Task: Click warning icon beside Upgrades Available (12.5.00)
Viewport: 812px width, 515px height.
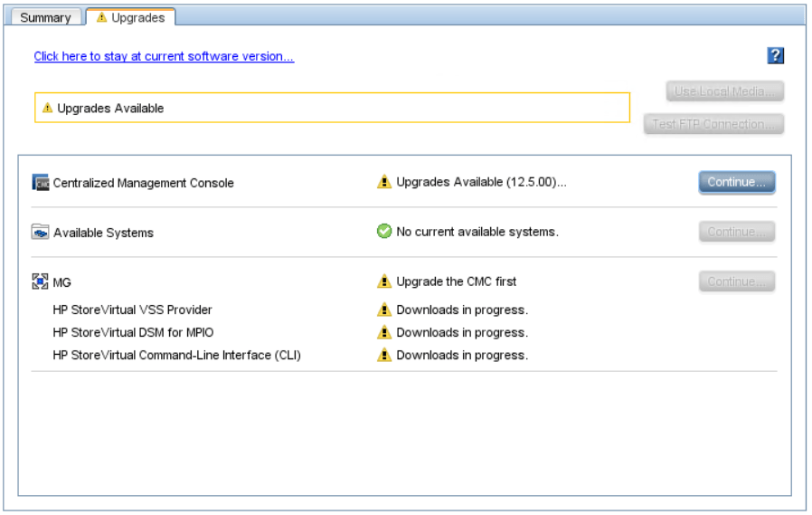Action: 384,182
